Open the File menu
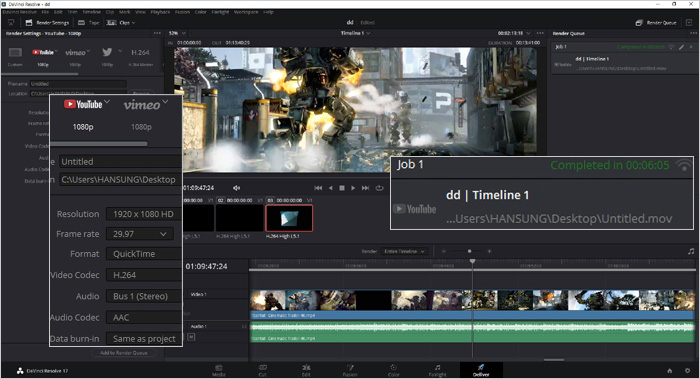Image resolution: width=700 pixels, height=379 pixels. 45,12
